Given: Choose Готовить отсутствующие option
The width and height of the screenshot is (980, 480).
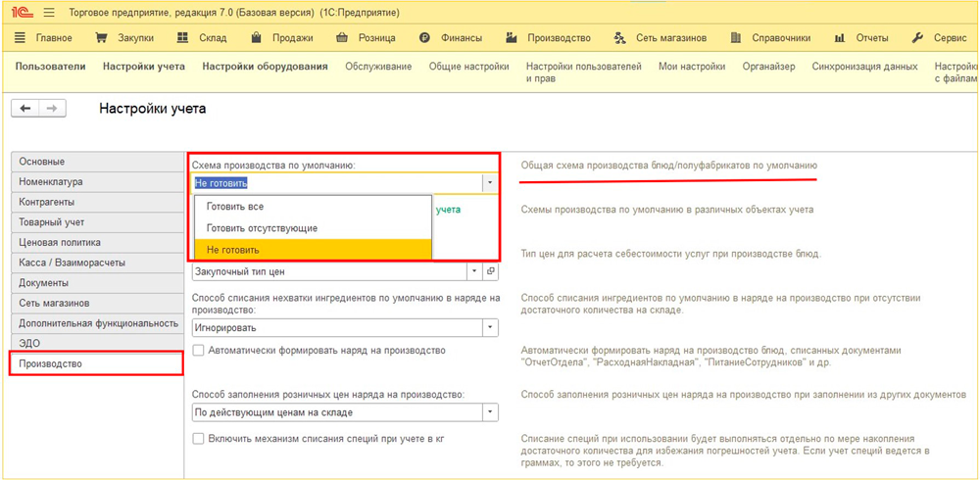Looking at the screenshot, I should (262, 228).
